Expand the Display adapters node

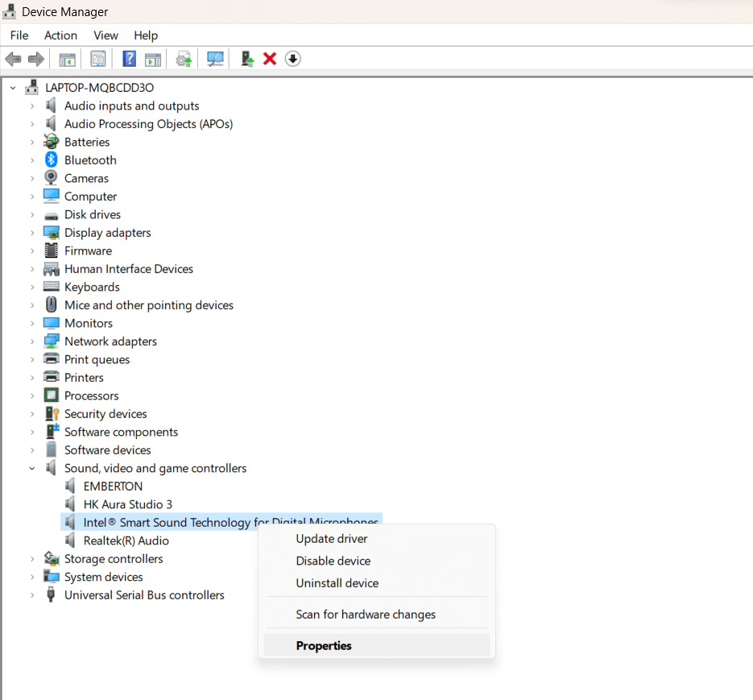click(x=32, y=233)
